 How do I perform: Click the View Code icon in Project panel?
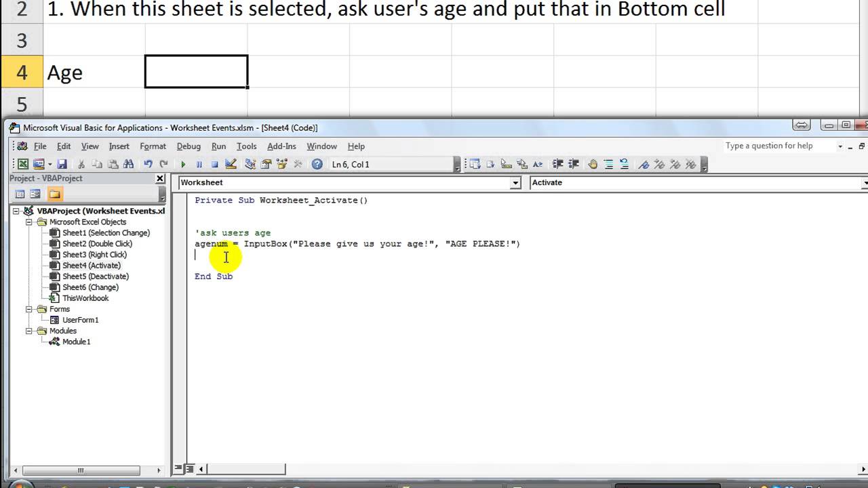tap(20, 195)
